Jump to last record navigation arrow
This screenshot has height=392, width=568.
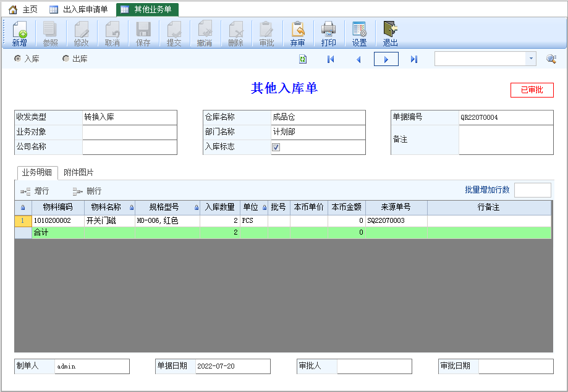pyautogui.click(x=414, y=59)
